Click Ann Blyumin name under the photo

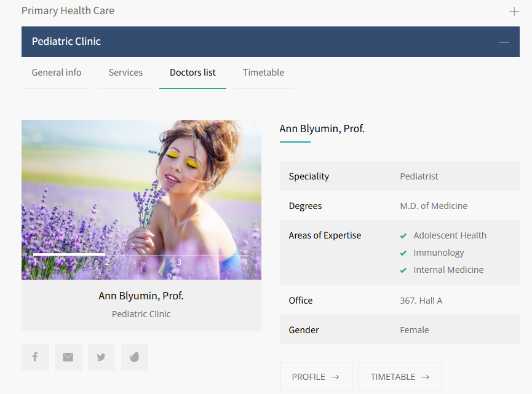coord(141,296)
